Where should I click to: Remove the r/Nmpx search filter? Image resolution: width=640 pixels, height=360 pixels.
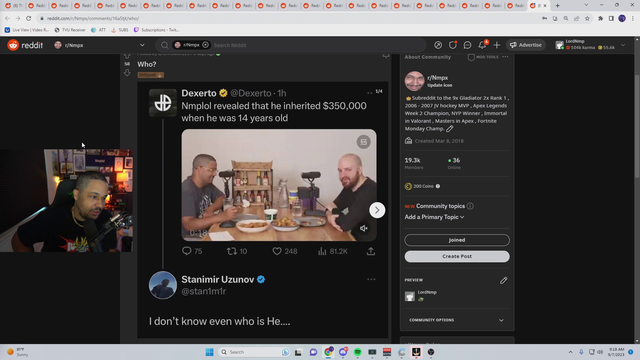coord(206,45)
